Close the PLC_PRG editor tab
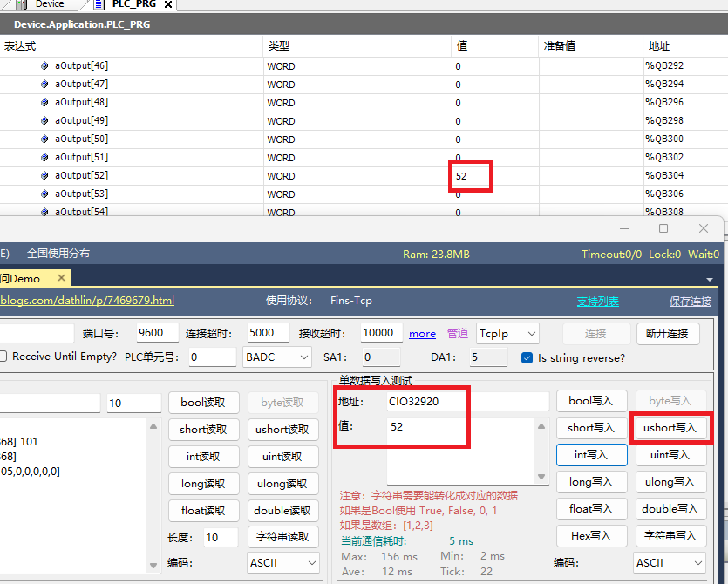This screenshot has height=584, width=728. 168,5
